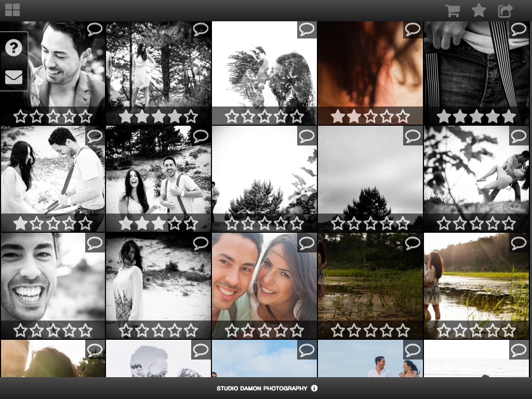Comment on close-up laughing man photo
Image resolution: width=532 pixels, height=399 pixels.
click(95, 243)
